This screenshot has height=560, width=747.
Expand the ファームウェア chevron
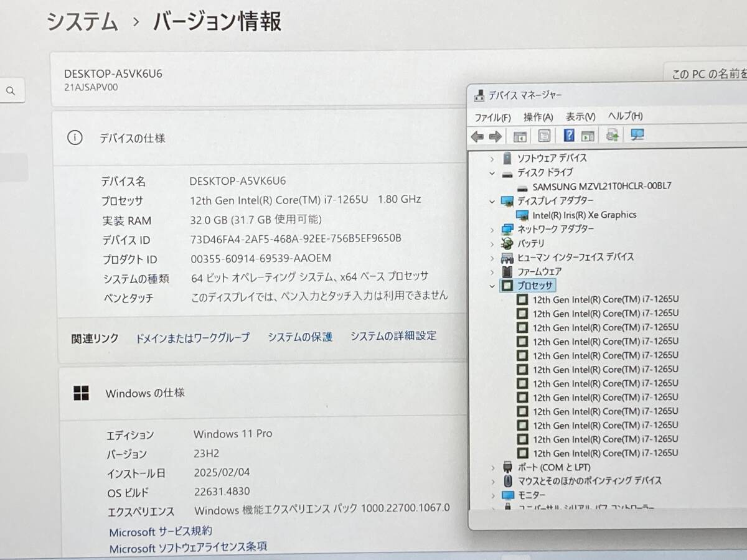point(492,271)
